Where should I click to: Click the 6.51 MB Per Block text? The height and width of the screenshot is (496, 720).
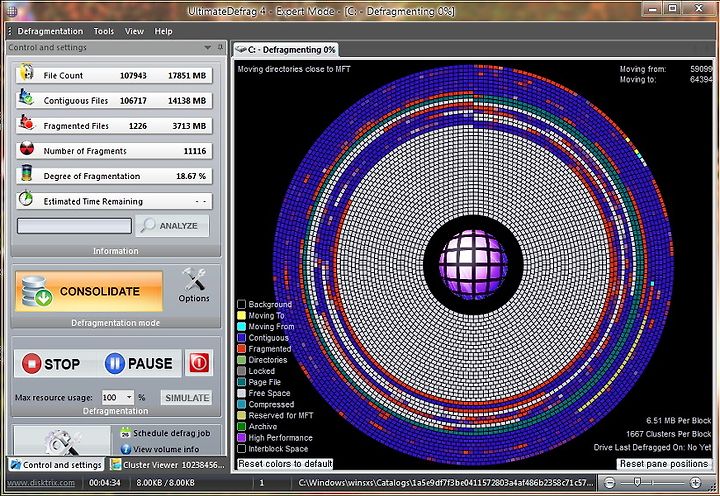pyautogui.click(x=679, y=420)
